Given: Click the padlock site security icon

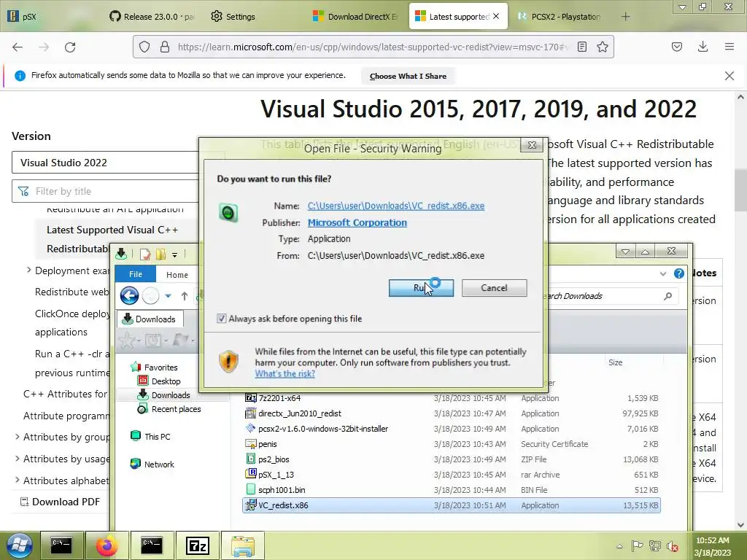Looking at the screenshot, I should pos(165,47).
